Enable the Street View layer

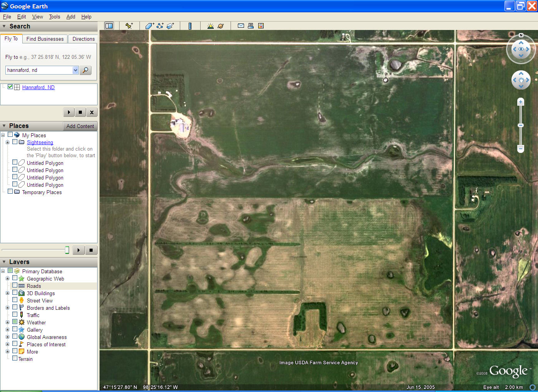15,300
